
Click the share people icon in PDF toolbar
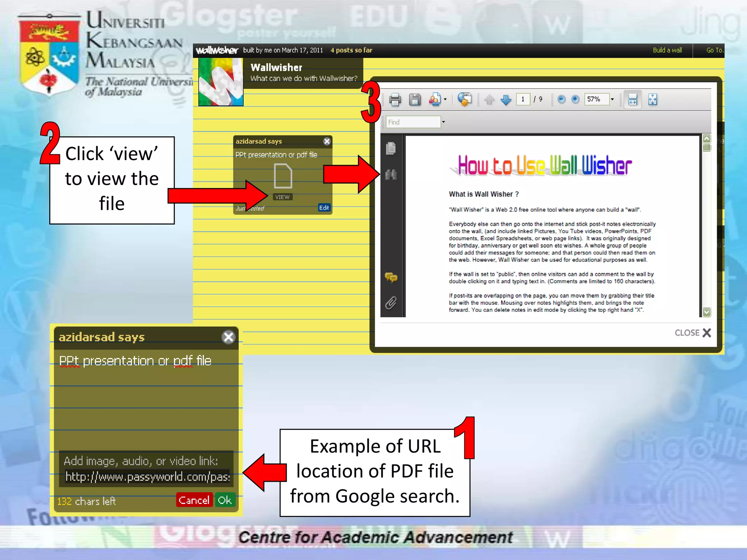pos(434,100)
